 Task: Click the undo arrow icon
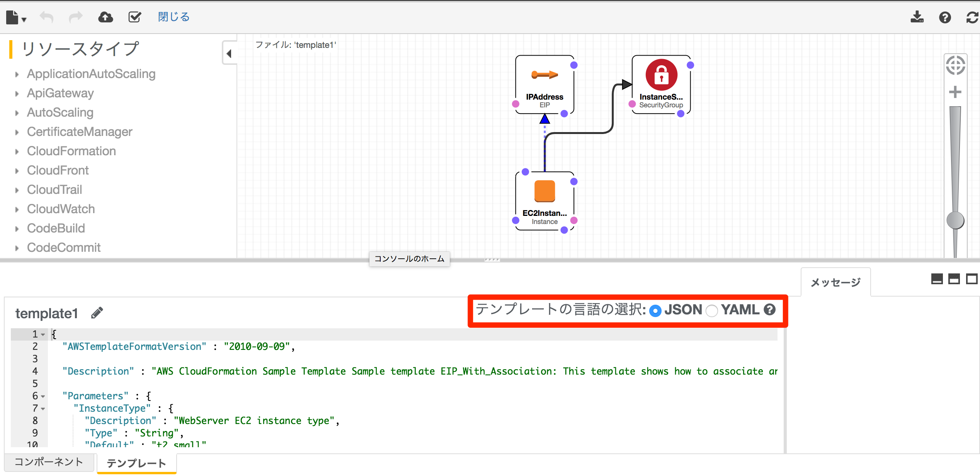point(46,17)
